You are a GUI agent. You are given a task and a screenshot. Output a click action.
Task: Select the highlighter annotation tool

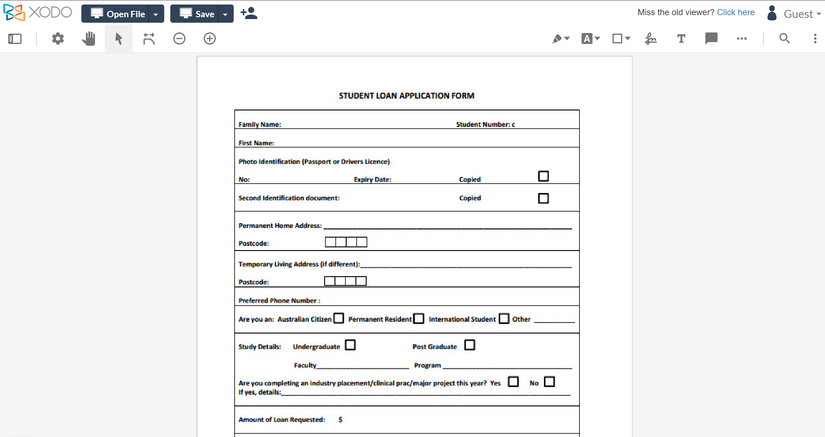click(x=557, y=38)
